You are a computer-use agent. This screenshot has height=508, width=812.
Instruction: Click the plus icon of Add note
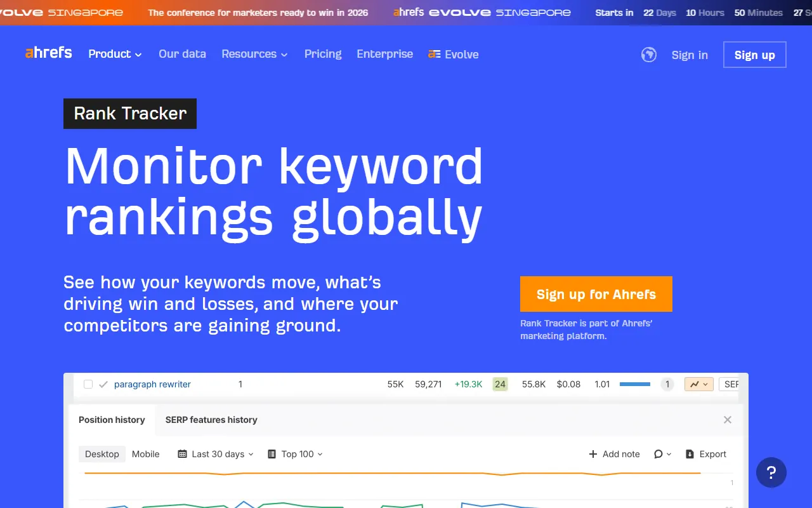pos(593,454)
